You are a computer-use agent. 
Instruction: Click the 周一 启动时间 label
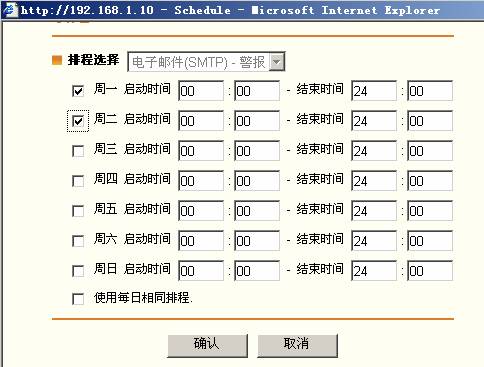[132, 89]
